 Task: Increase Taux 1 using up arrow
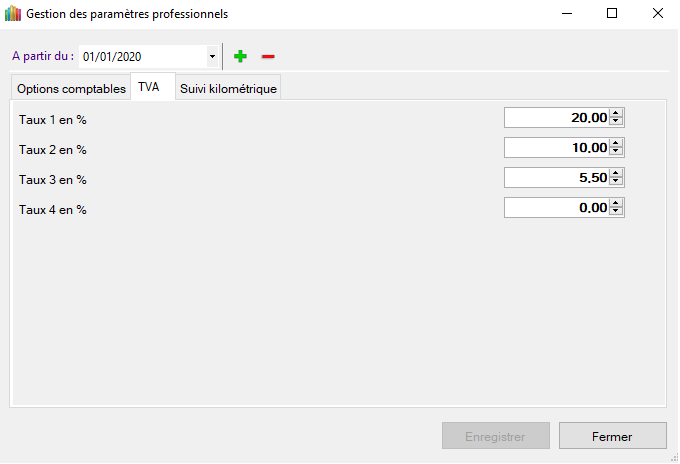tap(616, 114)
